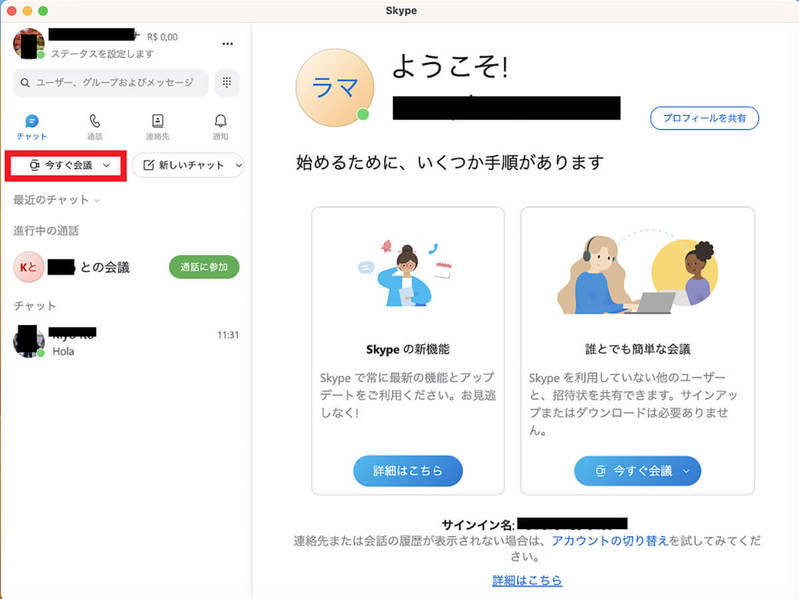The image size is (799, 599).
Task: Maximize the Skype window (green button)
Action: pos(43,11)
